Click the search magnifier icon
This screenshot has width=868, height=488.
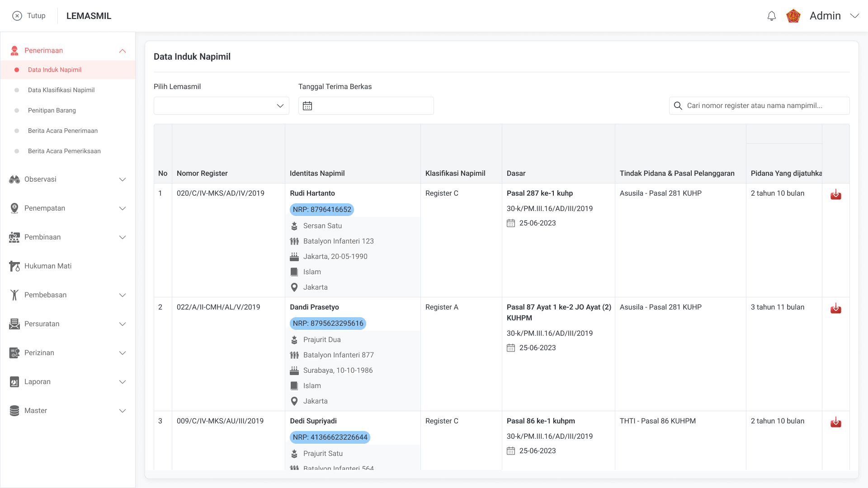click(678, 106)
